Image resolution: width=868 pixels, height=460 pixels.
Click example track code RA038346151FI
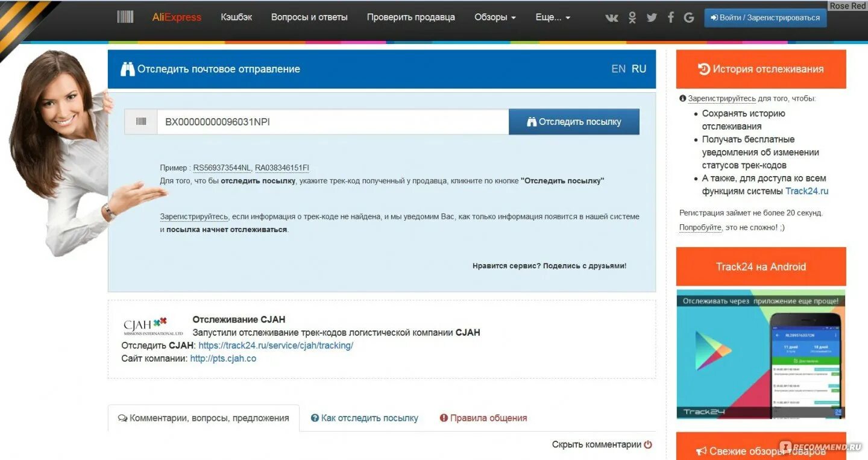tap(282, 168)
